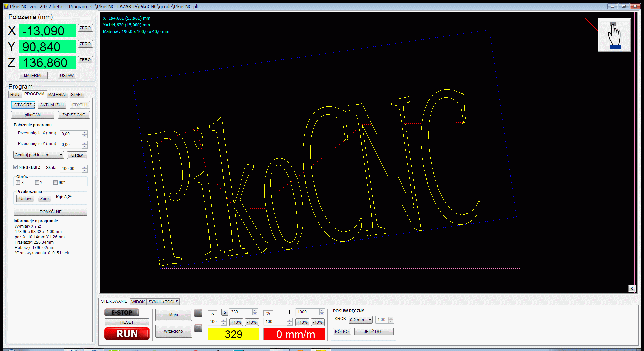
Task: Click the red RUN button
Action: click(127, 334)
